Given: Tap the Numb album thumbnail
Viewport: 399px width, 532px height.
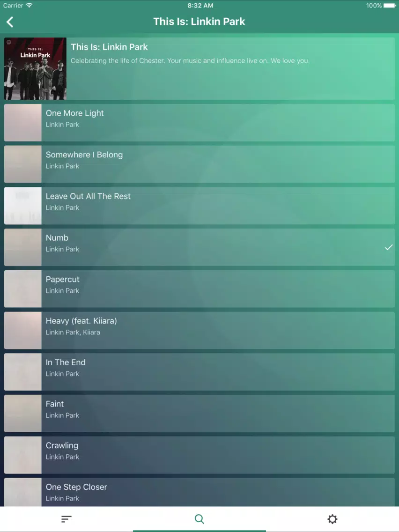Looking at the screenshot, I should click(23, 247).
